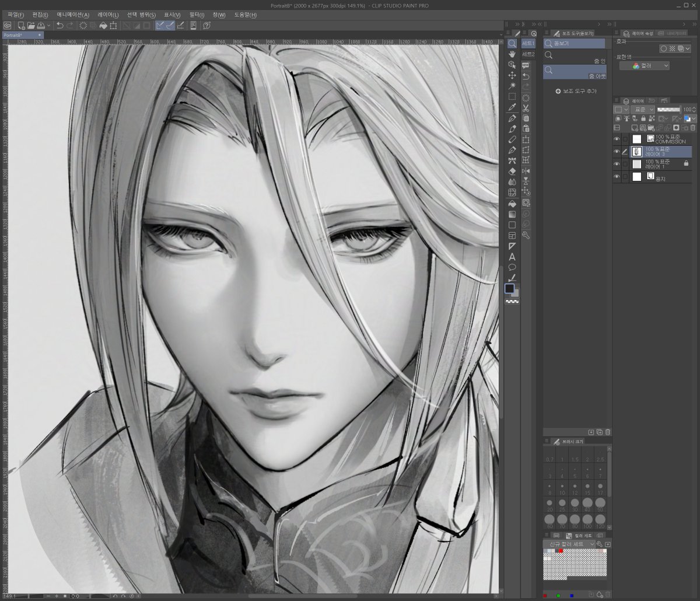Select the Decoration ribbon tool

(x=512, y=160)
